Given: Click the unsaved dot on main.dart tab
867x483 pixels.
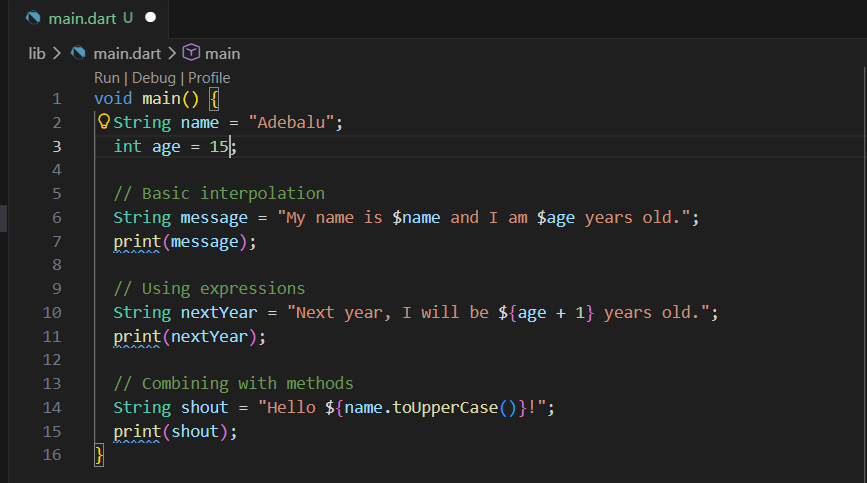Looking at the screenshot, I should pyautogui.click(x=151, y=18).
